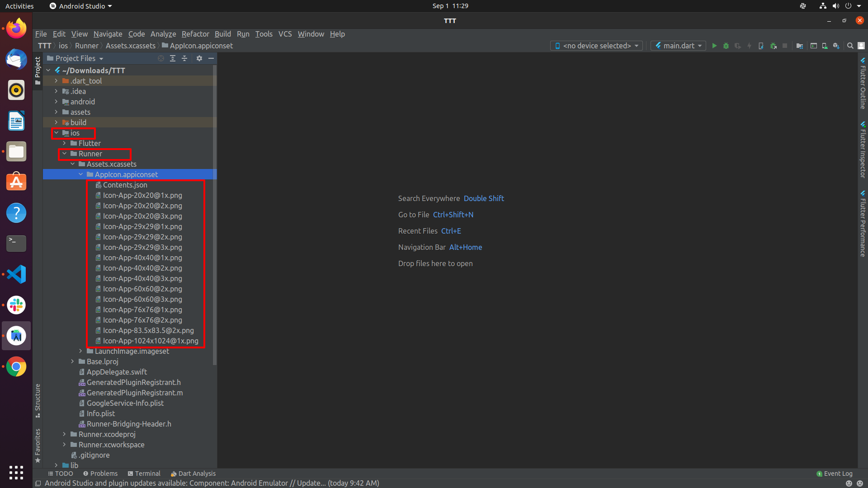Viewport: 868px width, 488px height.
Task: Open the Project Structure toolbar icon
Action: (x=800, y=46)
